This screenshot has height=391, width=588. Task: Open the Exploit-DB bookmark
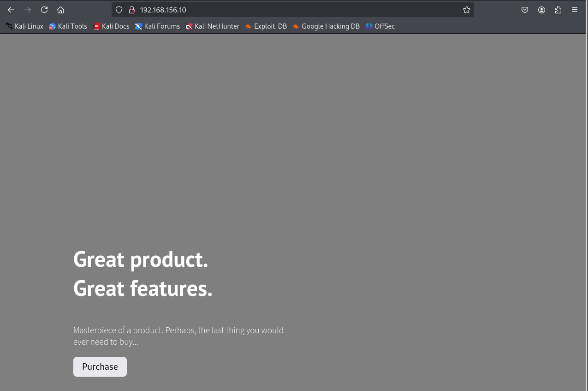(x=266, y=26)
